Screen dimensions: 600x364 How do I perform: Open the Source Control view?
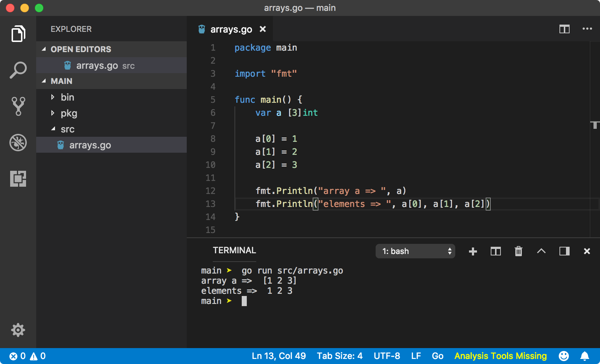coord(18,106)
